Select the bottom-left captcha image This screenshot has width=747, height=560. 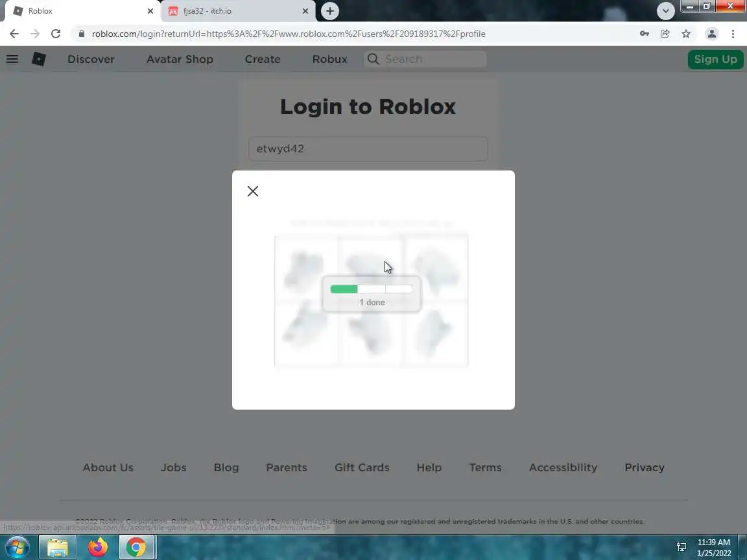pos(306,334)
